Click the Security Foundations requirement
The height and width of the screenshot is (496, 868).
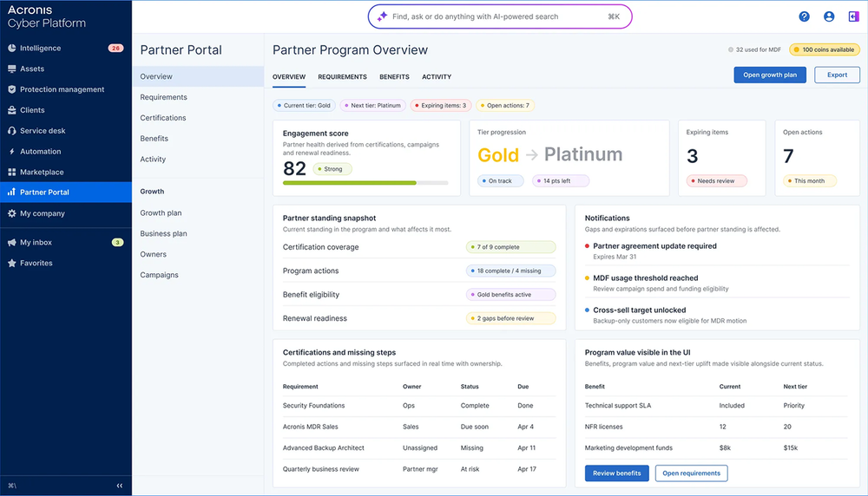coord(314,405)
